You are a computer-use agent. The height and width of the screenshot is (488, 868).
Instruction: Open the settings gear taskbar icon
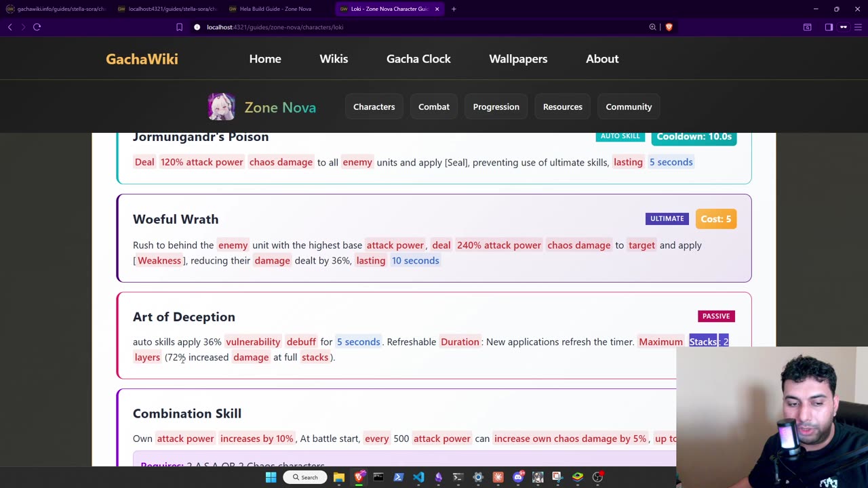[x=478, y=477]
